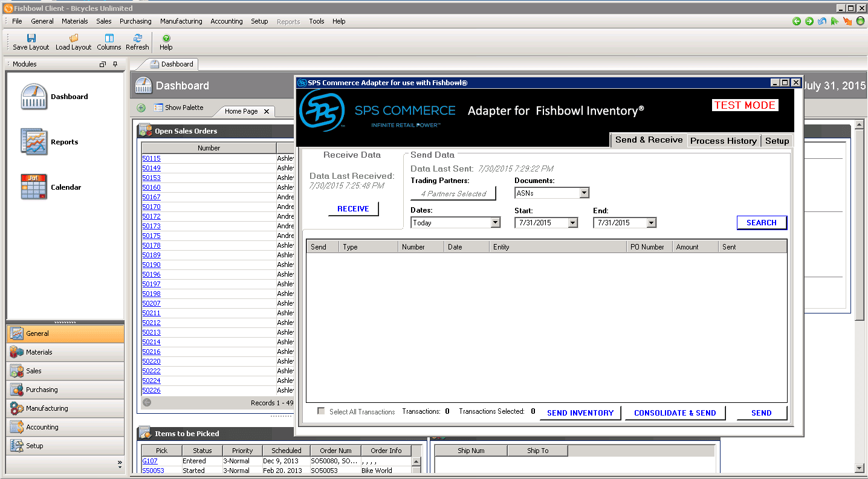Open the Reports module icon
The image size is (868, 479).
[34, 142]
